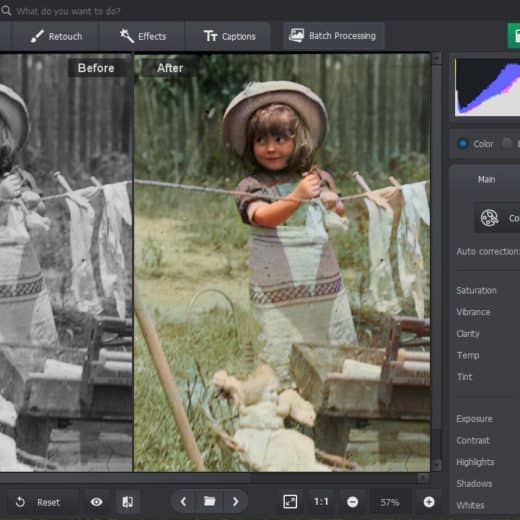Open Batch Processing

(333, 36)
